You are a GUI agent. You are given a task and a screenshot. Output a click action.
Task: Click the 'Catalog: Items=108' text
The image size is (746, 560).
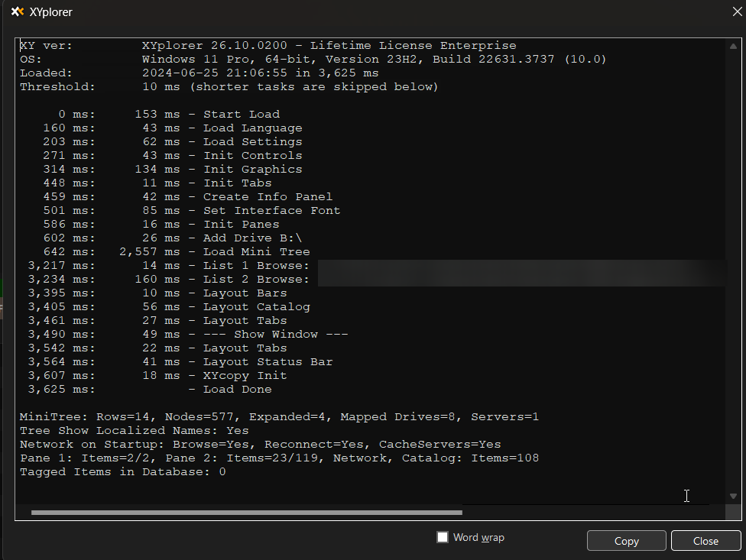click(470, 458)
